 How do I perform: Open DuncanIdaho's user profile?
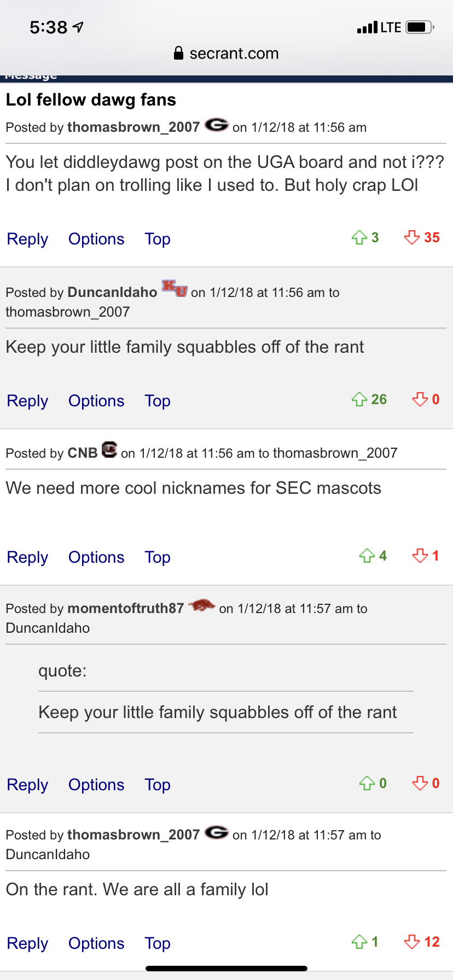[112, 292]
